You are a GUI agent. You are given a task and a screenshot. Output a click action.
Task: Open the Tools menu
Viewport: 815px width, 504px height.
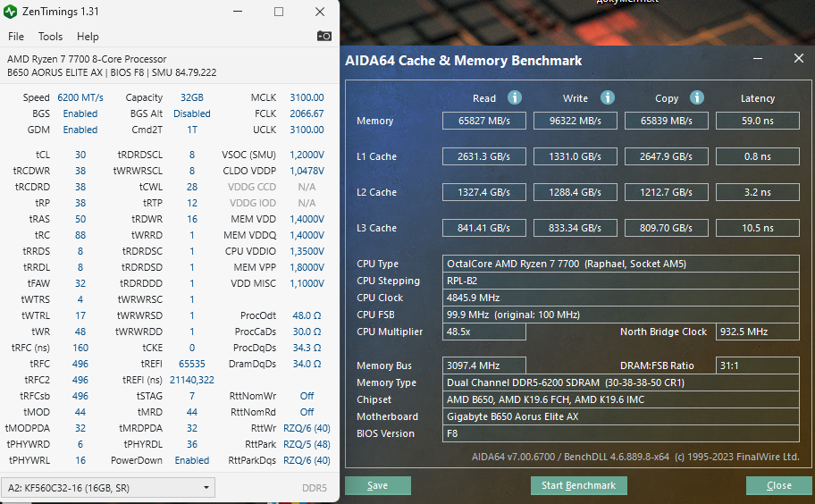coord(50,37)
